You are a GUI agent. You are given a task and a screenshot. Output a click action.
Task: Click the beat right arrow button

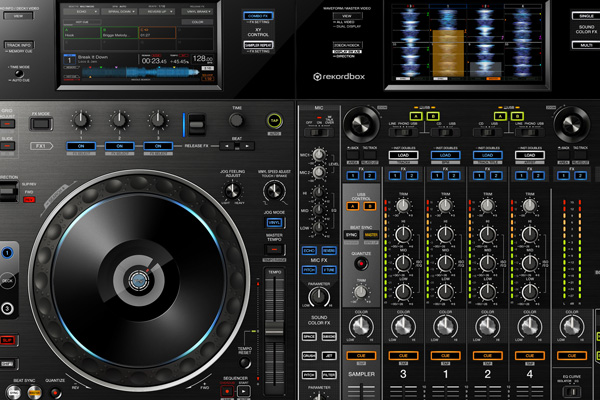tap(247, 146)
